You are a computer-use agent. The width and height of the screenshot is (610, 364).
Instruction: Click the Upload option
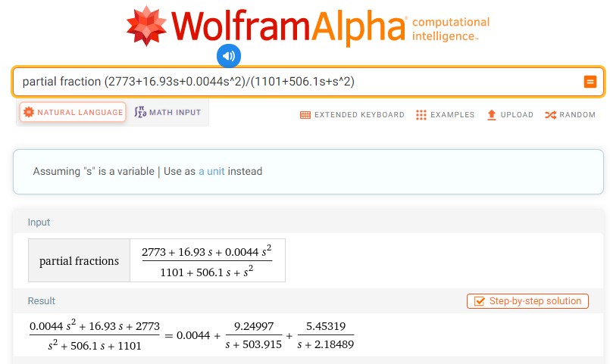click(x=510, y=115)
